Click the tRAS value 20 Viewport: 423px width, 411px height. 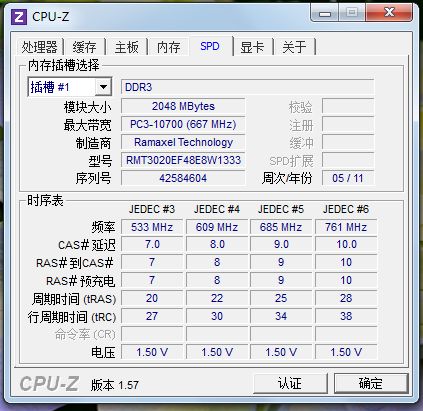click(x=152, y=298)
